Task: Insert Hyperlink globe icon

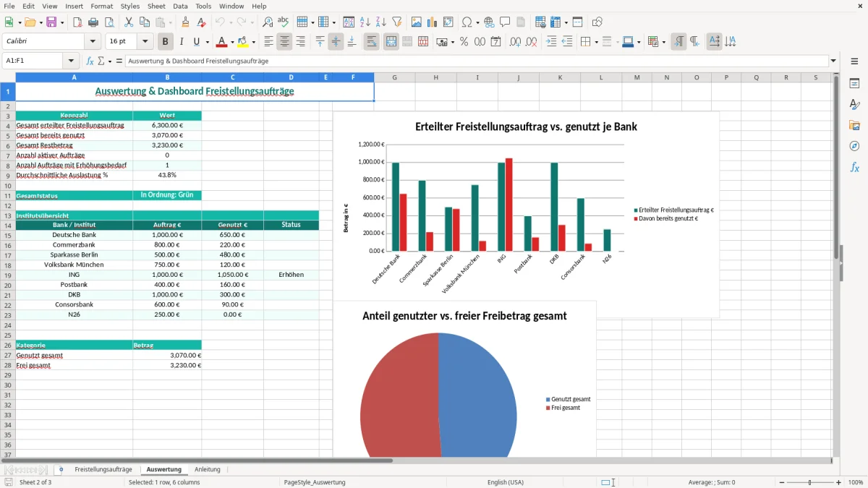Action: (489, 22)
